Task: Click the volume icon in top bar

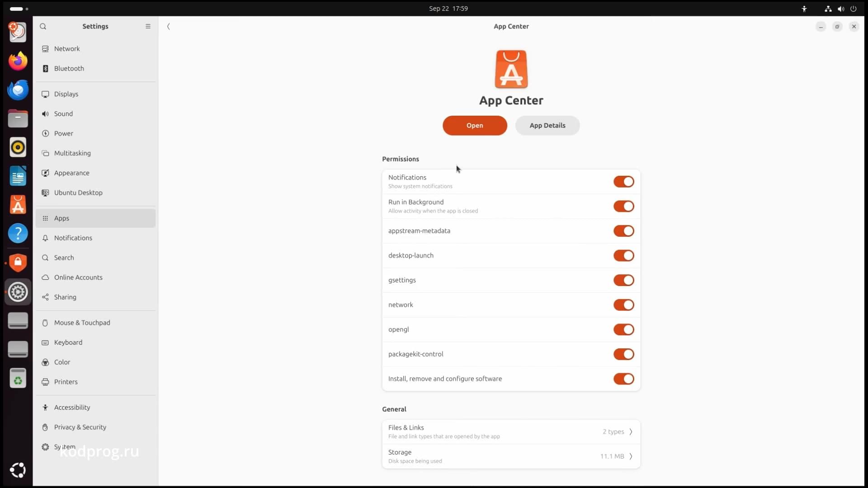Action: 841,9
